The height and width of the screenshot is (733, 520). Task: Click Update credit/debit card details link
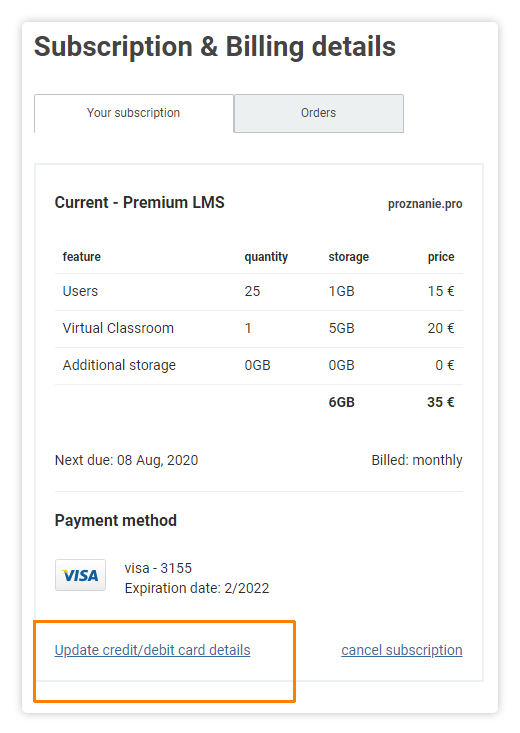(x=152, y=650)
